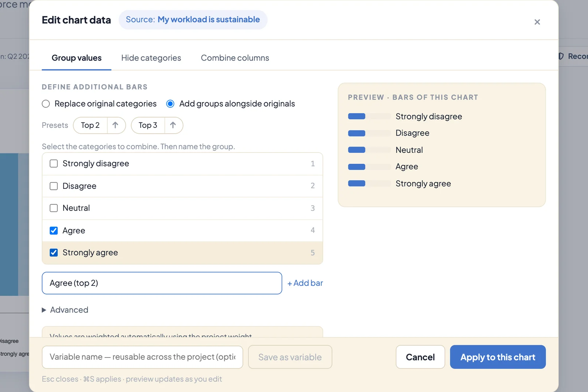The height and width of the screenshot is (392, 588).
Task: Close the Edit chart data dialog
Action: coord(537,22)
